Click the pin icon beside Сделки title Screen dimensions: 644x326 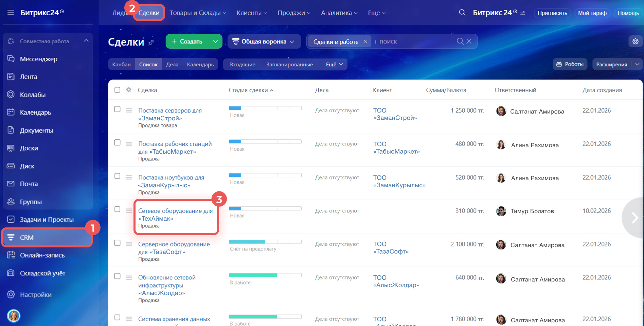point(151,42)
